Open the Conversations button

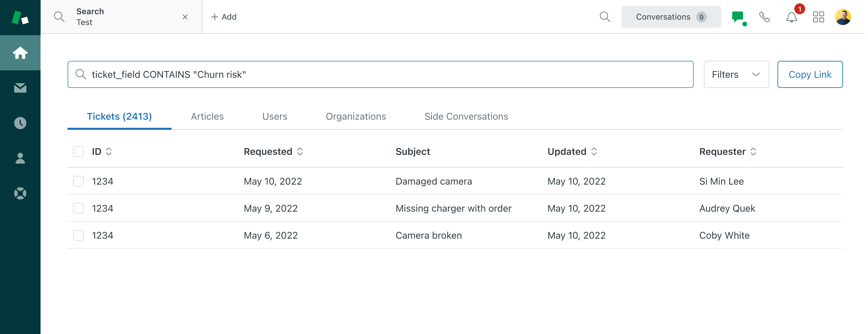point(671,17)
